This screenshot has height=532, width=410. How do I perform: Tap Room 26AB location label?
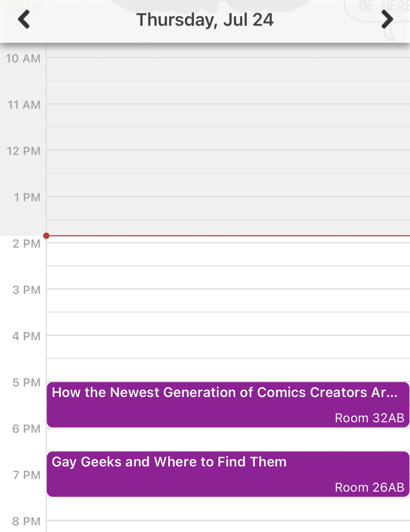[x=369, y=487]
